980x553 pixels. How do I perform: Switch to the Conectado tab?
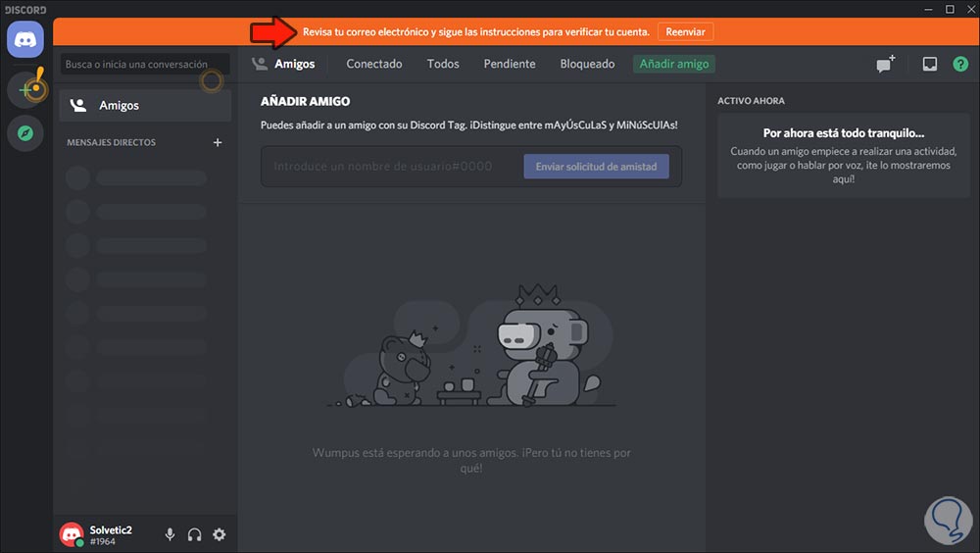click(374, 64)
